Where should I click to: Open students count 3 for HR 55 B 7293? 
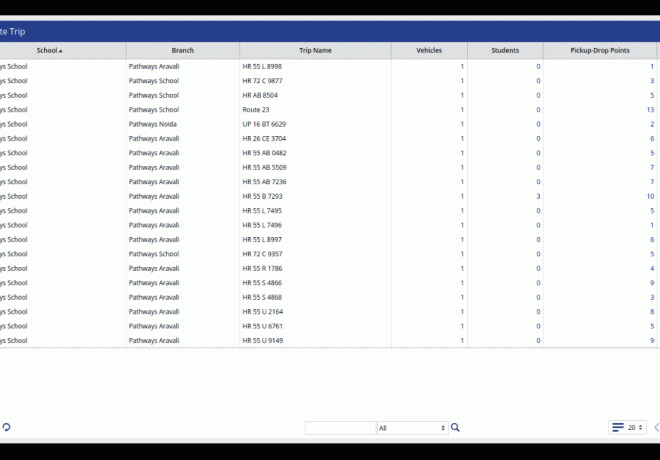538,196
